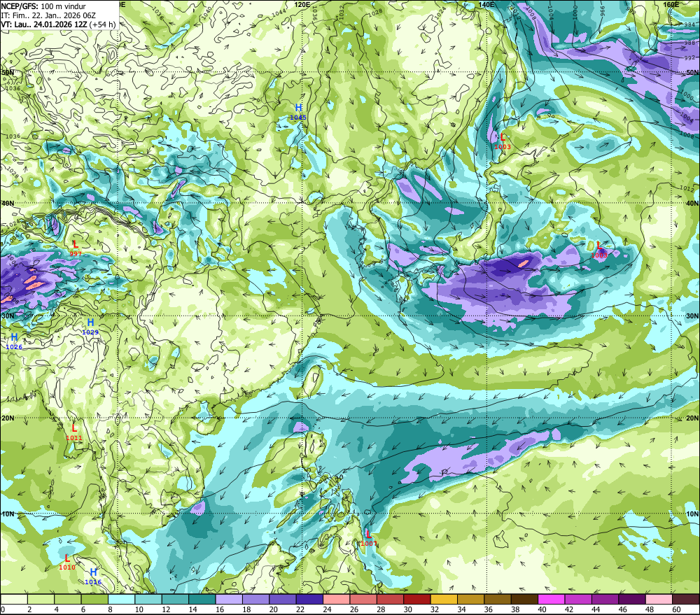Click the red L marker labeled 1007

coord(368,534)
